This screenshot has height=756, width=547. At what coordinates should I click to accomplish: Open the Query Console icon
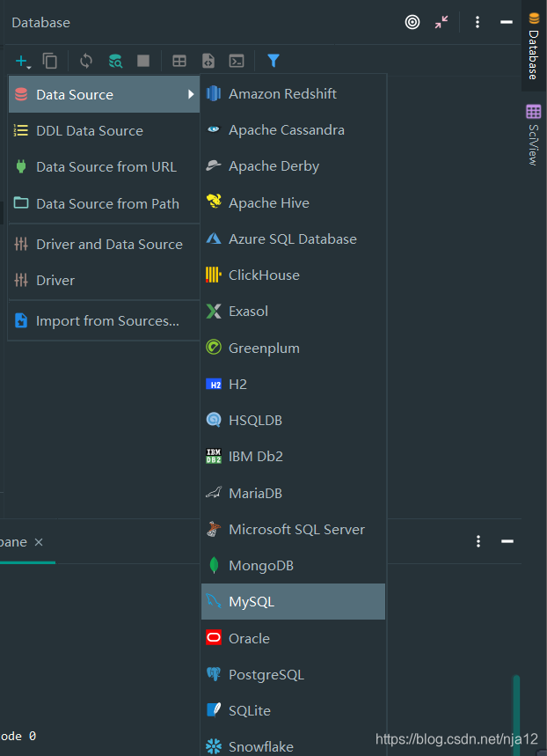[237, 62]
